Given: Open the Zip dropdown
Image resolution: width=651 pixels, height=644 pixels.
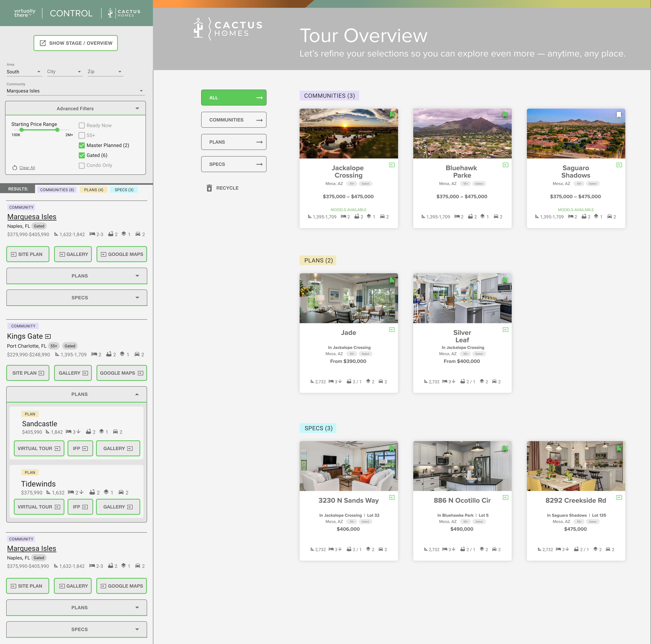Looking at the screenshot, I should pyautogui.click(x=105, y=72).
